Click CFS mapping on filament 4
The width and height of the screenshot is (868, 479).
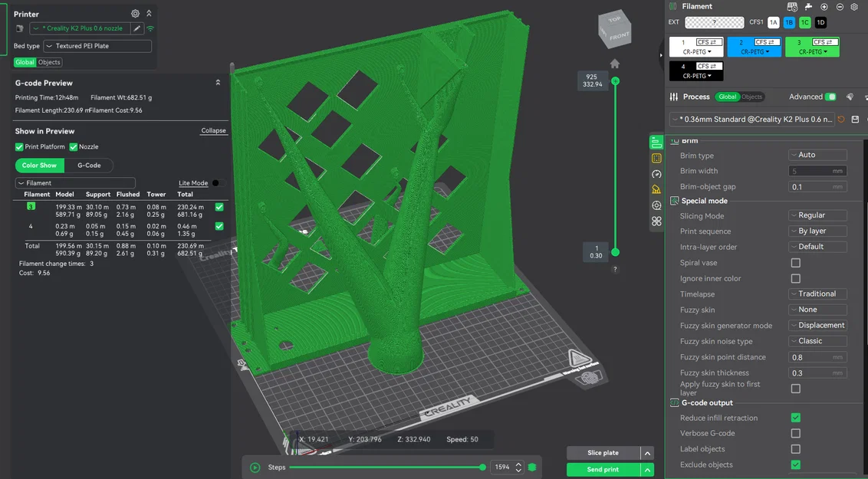tap(709, 66)
